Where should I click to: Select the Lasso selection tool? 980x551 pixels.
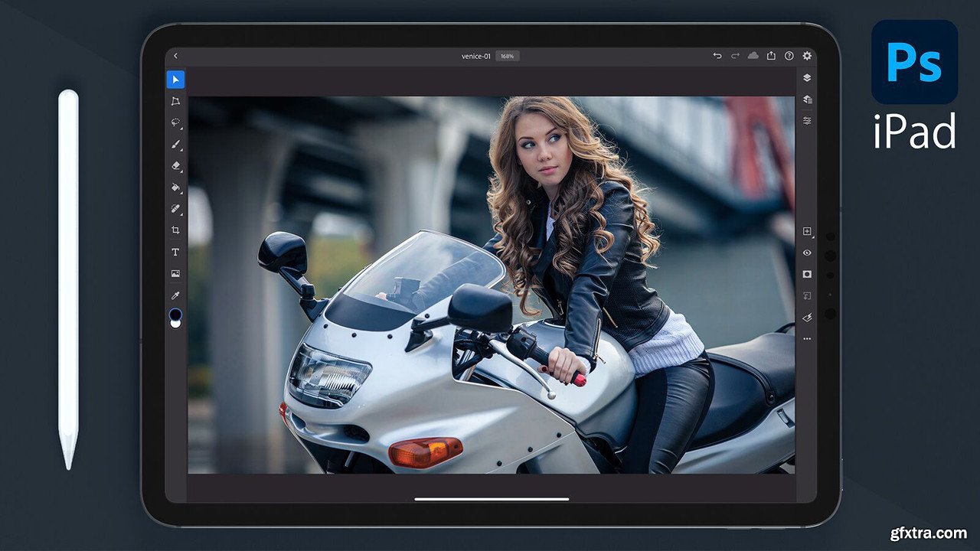[175, 122]
